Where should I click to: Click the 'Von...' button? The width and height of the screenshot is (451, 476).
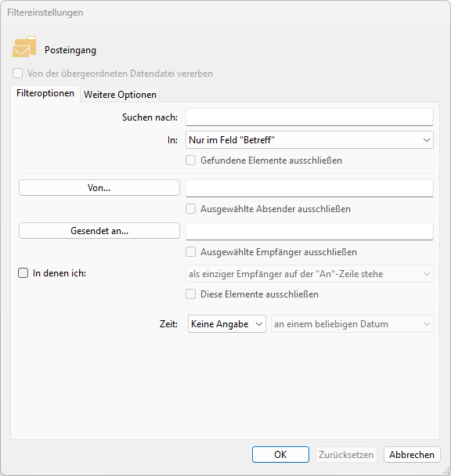[99, 188]
